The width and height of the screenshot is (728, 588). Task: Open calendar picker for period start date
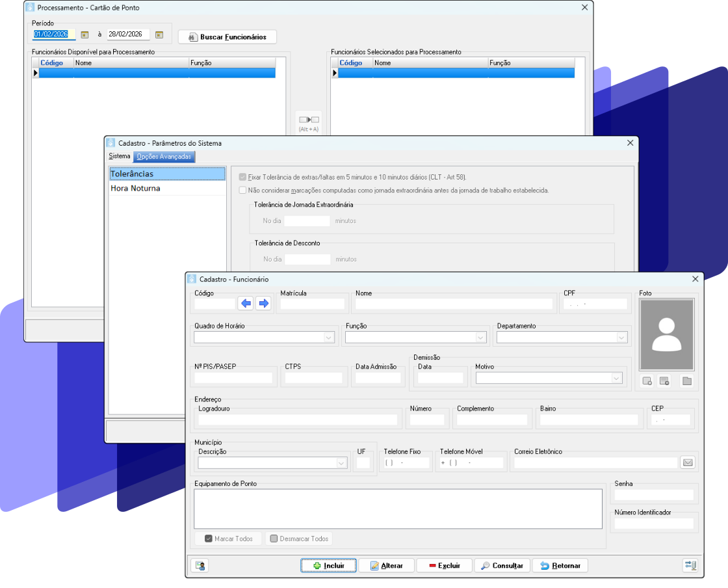(x=84, y=34)
